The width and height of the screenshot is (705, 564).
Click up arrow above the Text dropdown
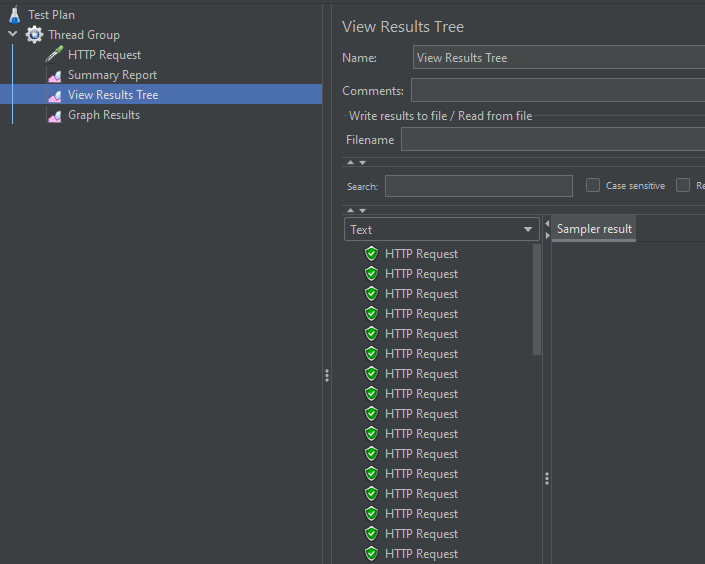351,210
